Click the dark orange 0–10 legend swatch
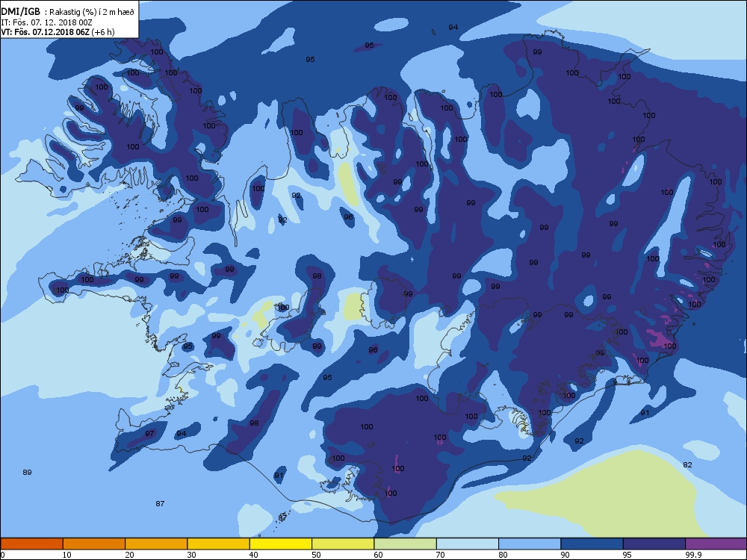Screen dimensions: 747x560 tap(31, 544)
